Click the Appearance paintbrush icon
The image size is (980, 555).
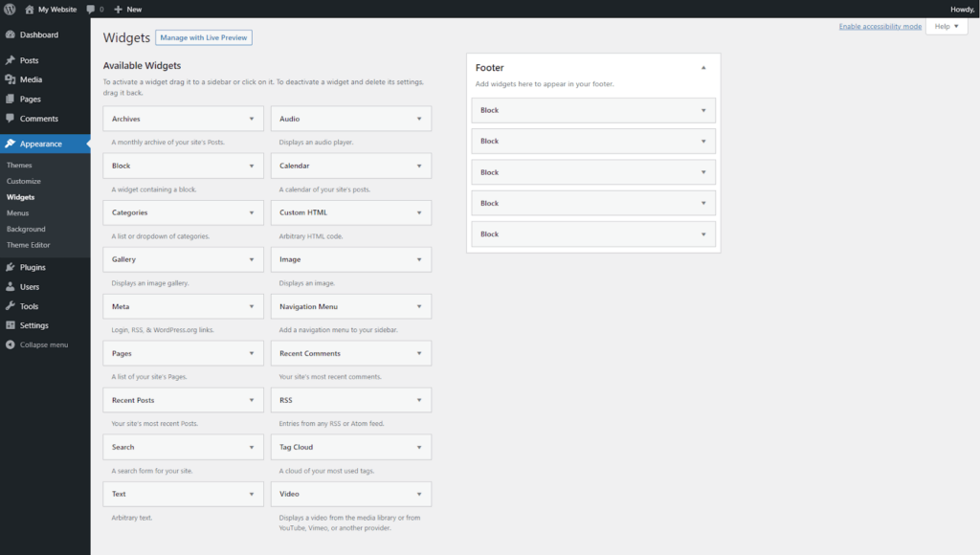pyautogui.click(x=10, y=144)
